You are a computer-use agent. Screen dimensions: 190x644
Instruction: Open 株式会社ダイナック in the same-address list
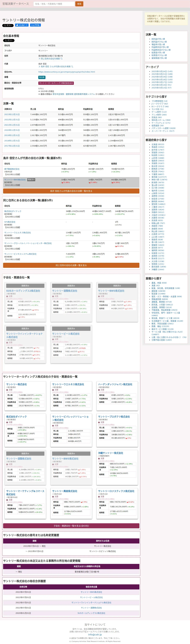click(13, 211)
